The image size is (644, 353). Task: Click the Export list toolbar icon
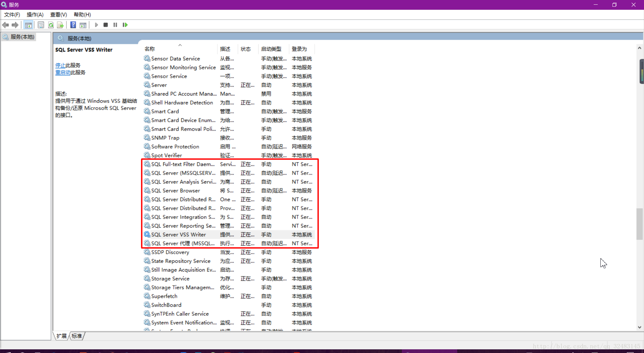click(x=60, y=25)
